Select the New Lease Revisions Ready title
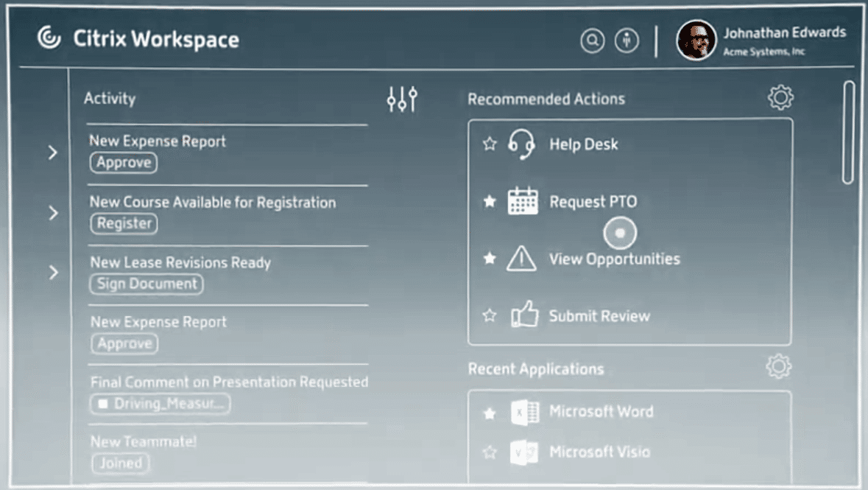Screen dimensions: 868x490 tap(180, 262)
